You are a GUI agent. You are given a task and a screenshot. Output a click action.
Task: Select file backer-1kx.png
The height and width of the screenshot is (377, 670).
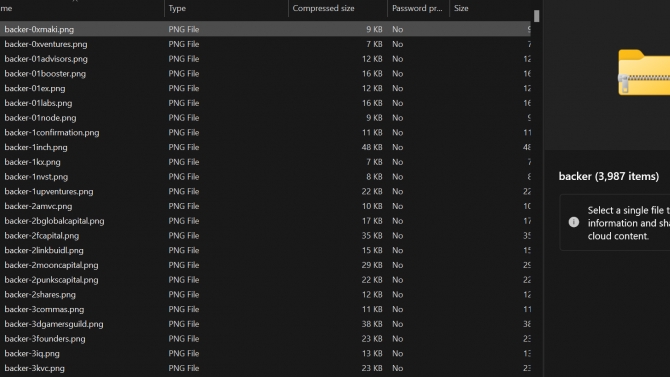pyautogui.click(x=32, y=162)
